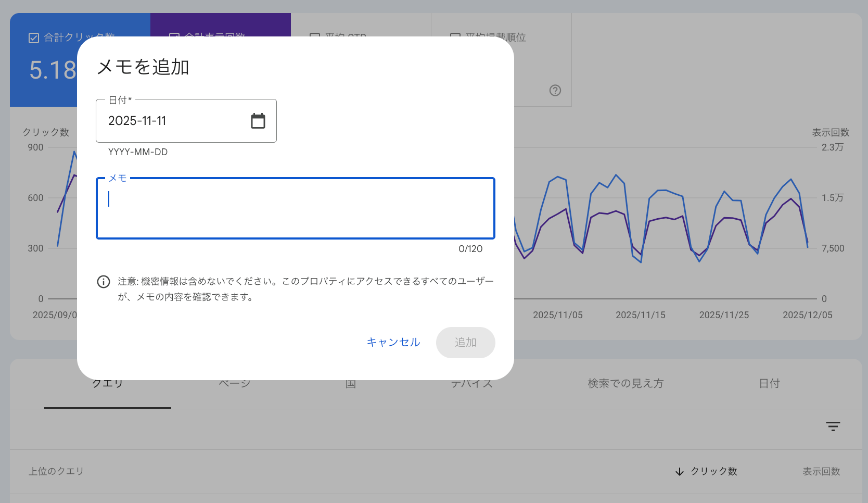Switch to the デバイス tab

click(472, 383)
